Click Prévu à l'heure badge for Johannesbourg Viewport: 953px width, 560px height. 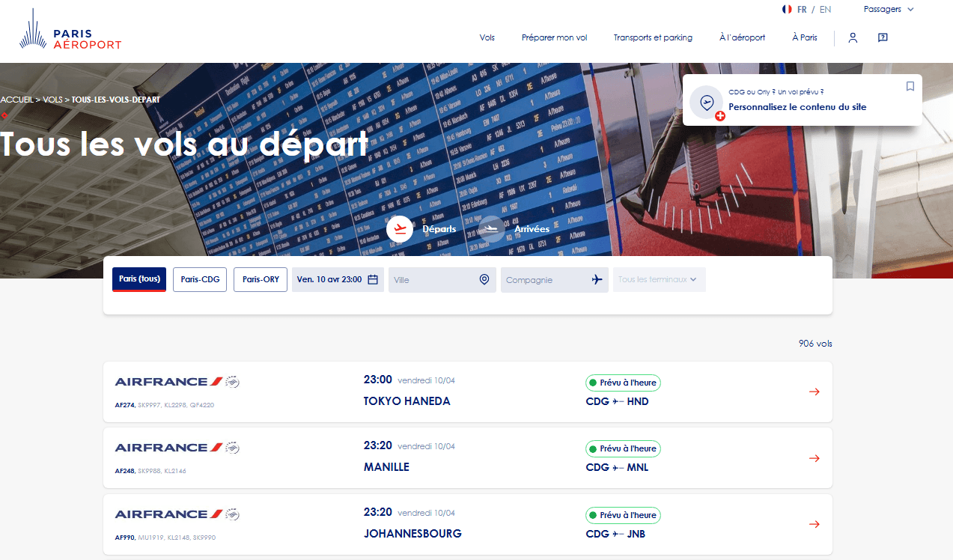pos(623,515)
